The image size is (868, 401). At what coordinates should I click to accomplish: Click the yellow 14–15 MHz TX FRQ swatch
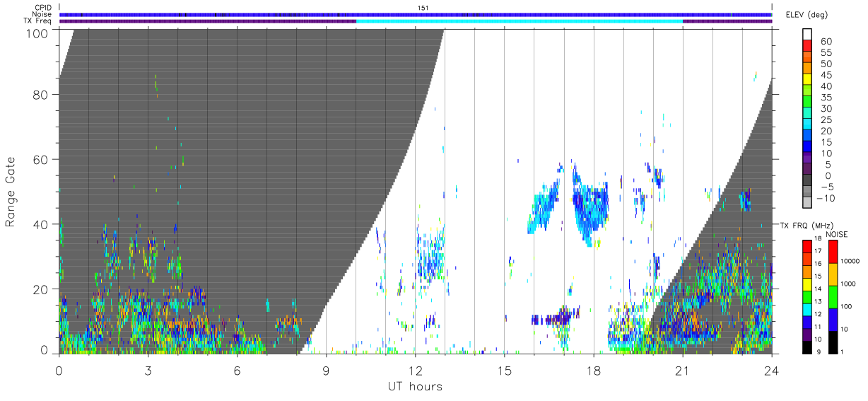[807, 284]
